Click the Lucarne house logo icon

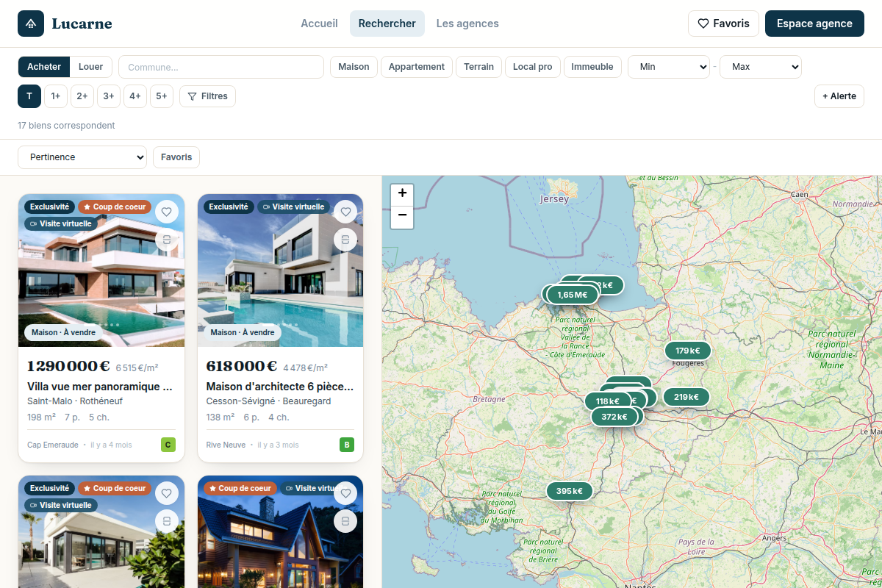click(31, 24)
